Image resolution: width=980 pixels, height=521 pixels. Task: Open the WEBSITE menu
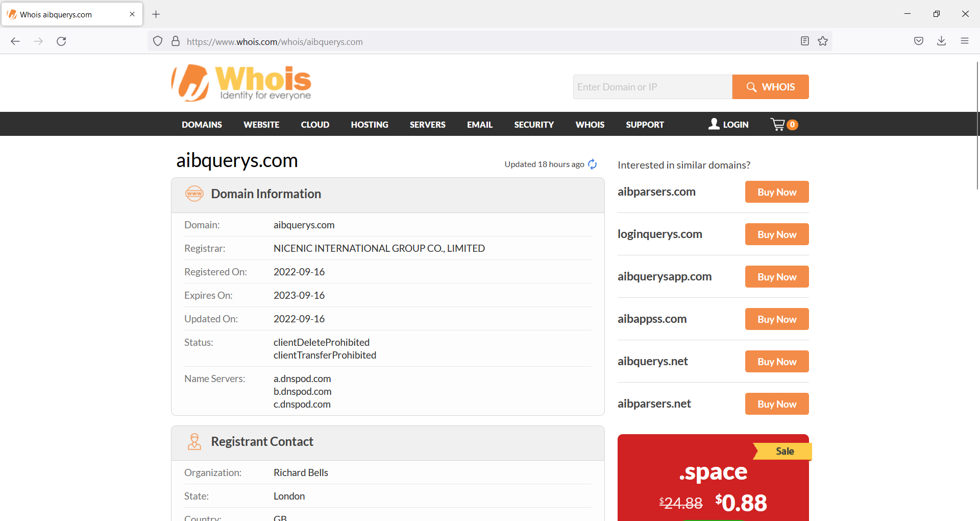pos(261,125)
